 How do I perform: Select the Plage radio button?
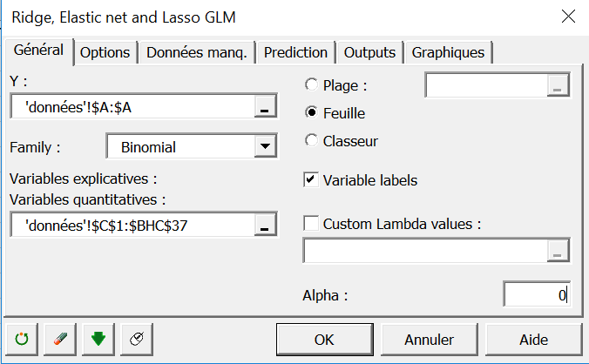point(312,85)
